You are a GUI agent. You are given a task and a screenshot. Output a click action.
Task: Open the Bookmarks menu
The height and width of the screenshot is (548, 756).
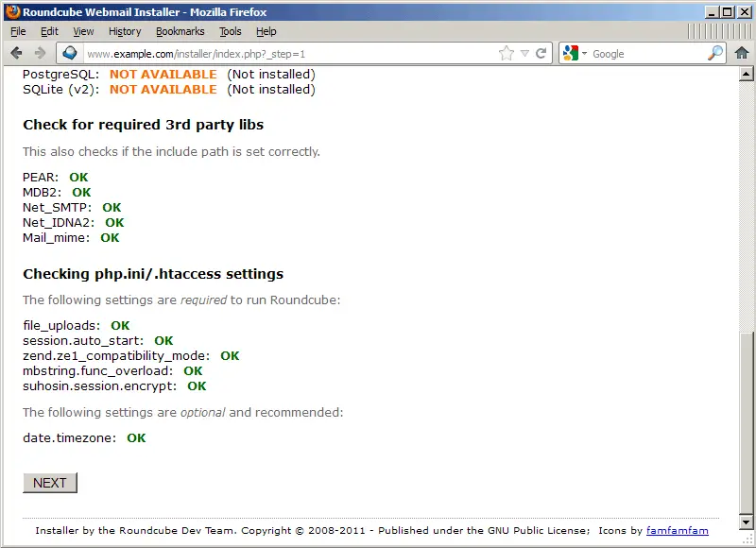[x=180, y=31]
